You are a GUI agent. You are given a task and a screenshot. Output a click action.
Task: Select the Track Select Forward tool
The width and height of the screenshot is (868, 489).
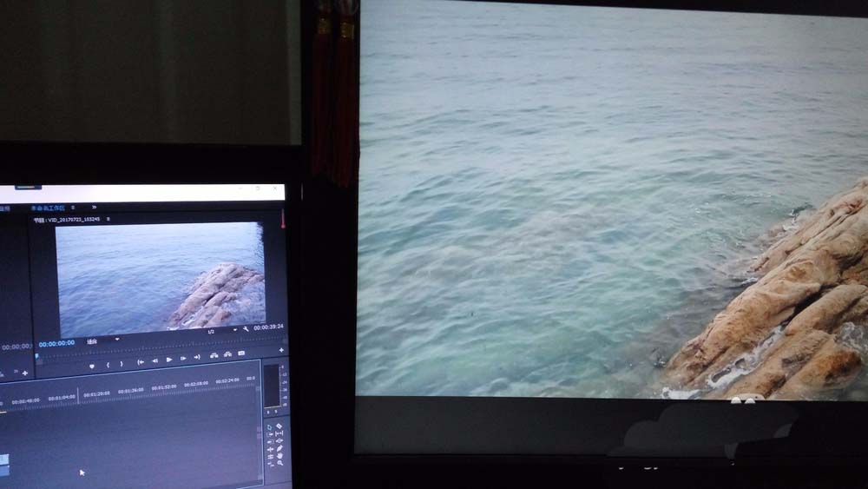click(x=270, y=435)
